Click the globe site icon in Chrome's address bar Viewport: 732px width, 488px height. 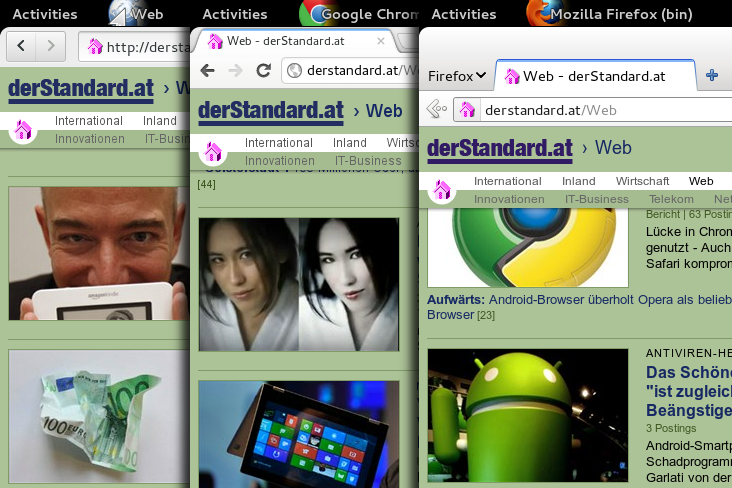tap(294, 71)
